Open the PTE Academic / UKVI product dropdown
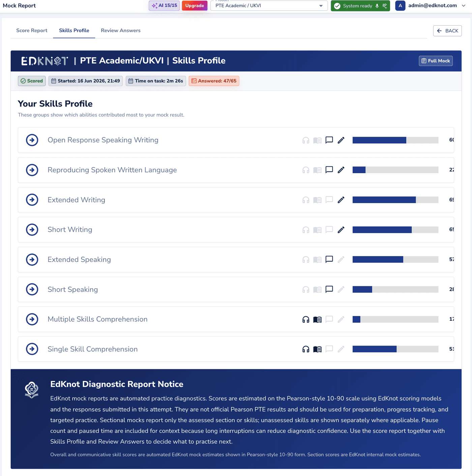Viewport: 472px width, 476px height. 269,6
